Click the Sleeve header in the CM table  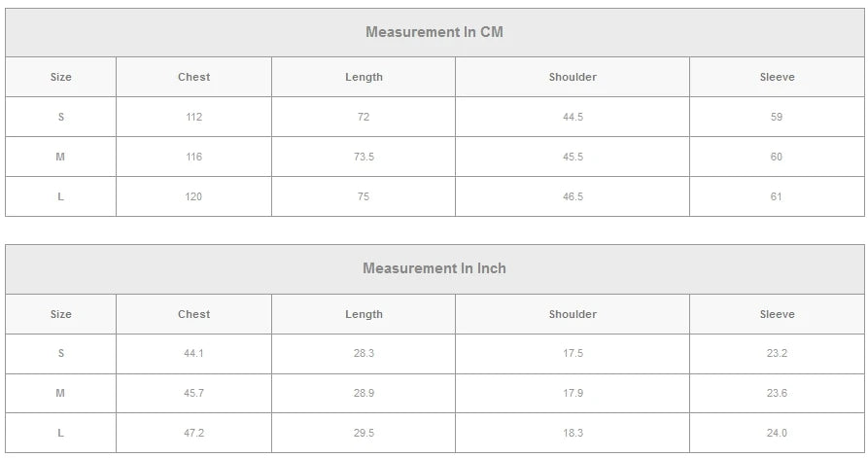[x=777, y=77]
